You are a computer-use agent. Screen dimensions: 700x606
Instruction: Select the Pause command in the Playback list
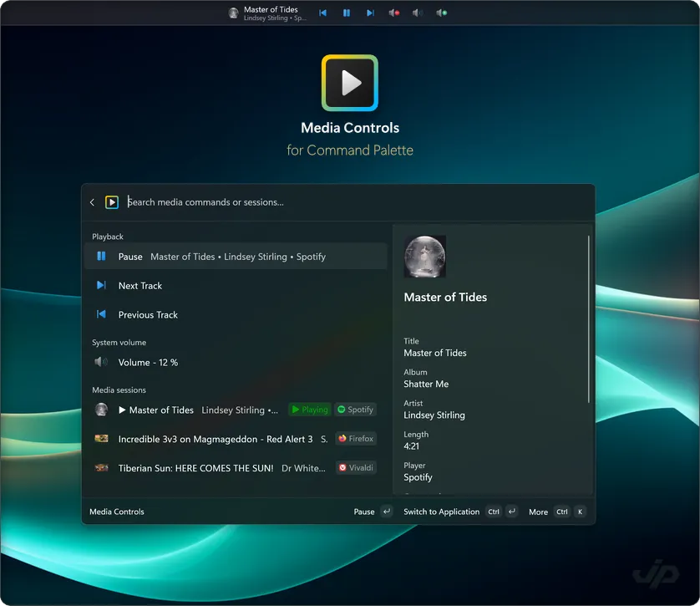pos(236,257)
